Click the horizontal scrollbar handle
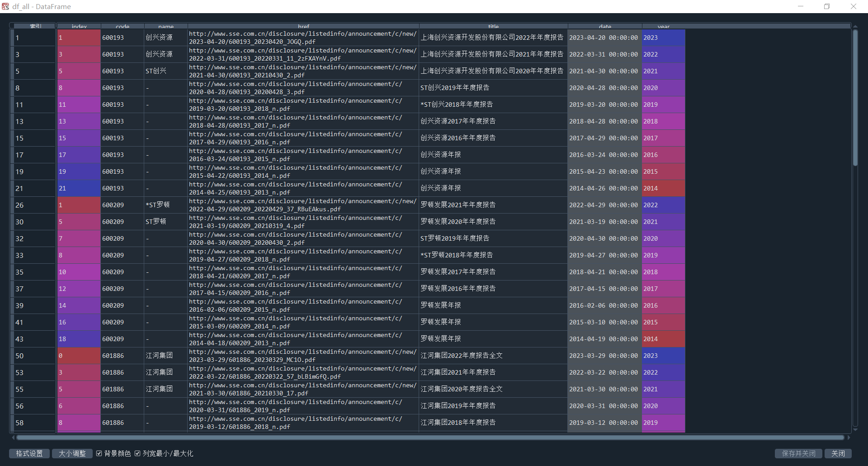 (x=430, y=437)
